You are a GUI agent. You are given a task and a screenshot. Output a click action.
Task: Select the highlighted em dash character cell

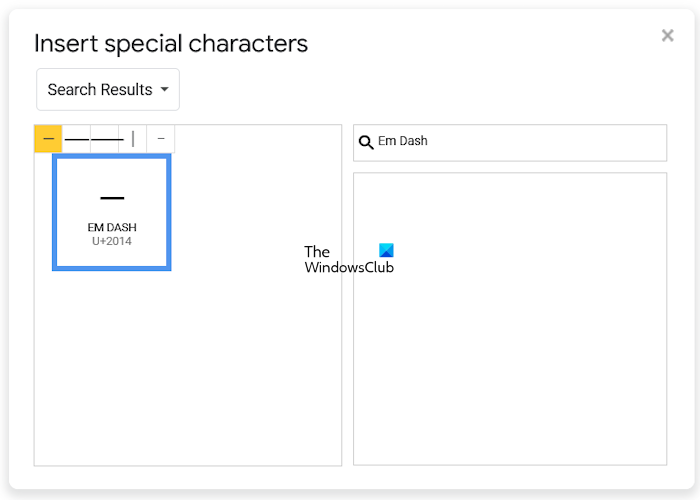[48, 139]
